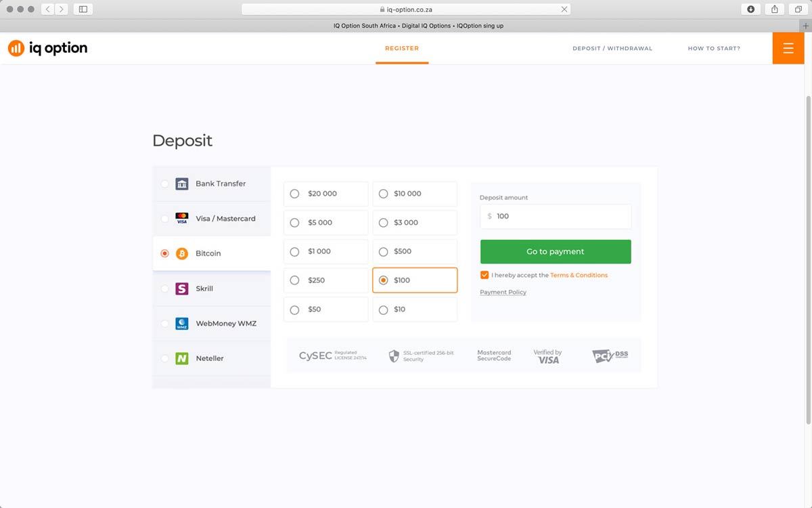The image size is (812, 508).
Task: Select WebMoney WMZ radio button
Action: tap(165, 323)
